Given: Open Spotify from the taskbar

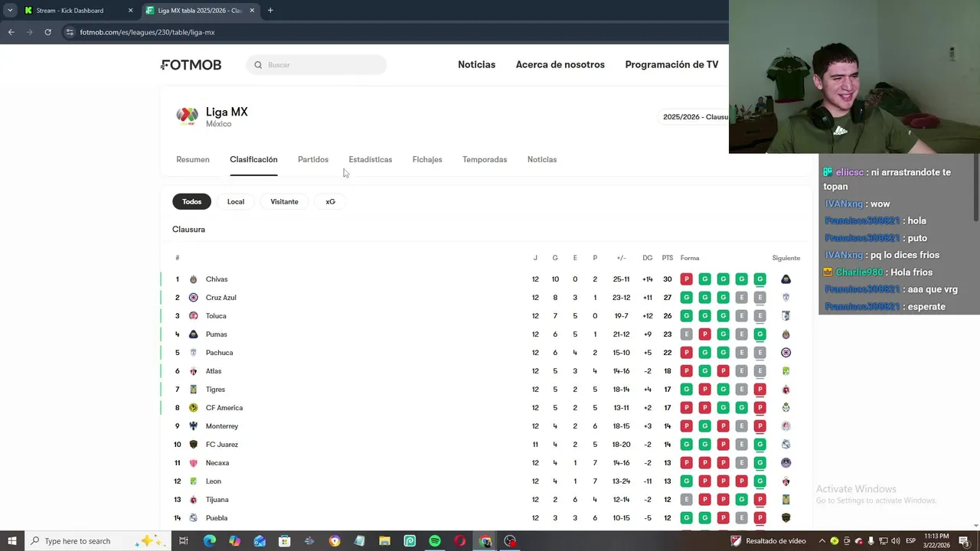Looking at the screenshot, I should [435, 541].
